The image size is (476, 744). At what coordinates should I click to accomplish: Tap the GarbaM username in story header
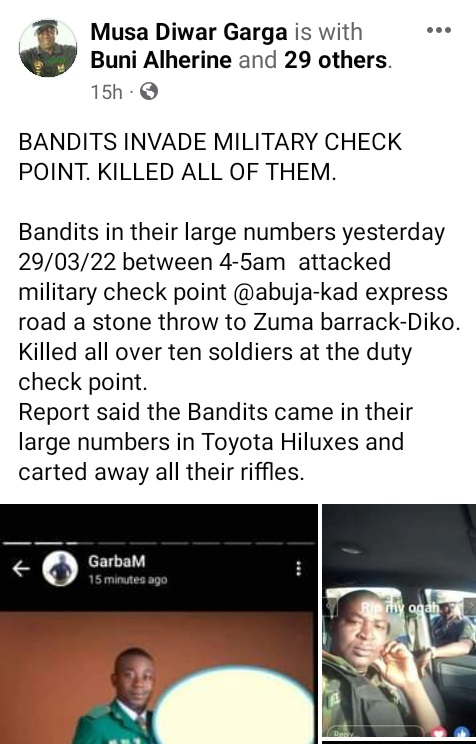117,561
